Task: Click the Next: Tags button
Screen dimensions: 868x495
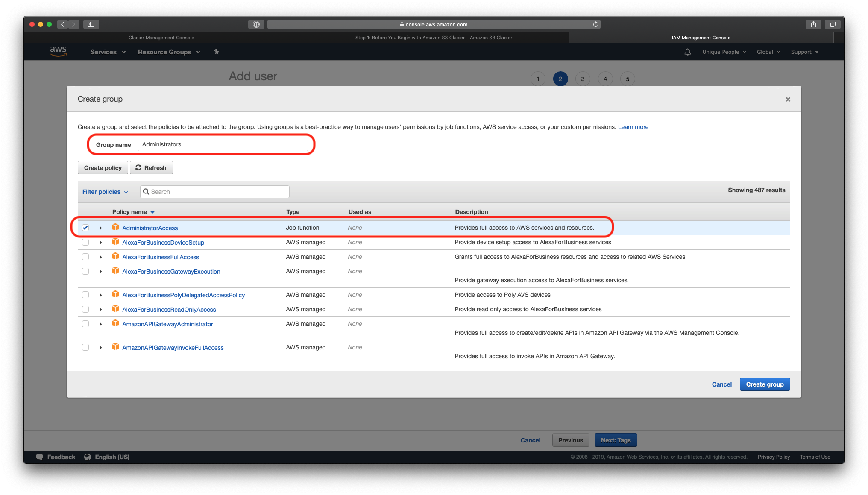Action: pos(616,440)
